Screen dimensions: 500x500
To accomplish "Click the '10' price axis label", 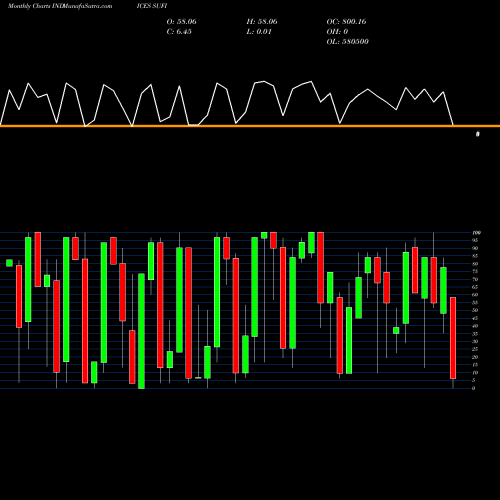I will tap(475, 373).
